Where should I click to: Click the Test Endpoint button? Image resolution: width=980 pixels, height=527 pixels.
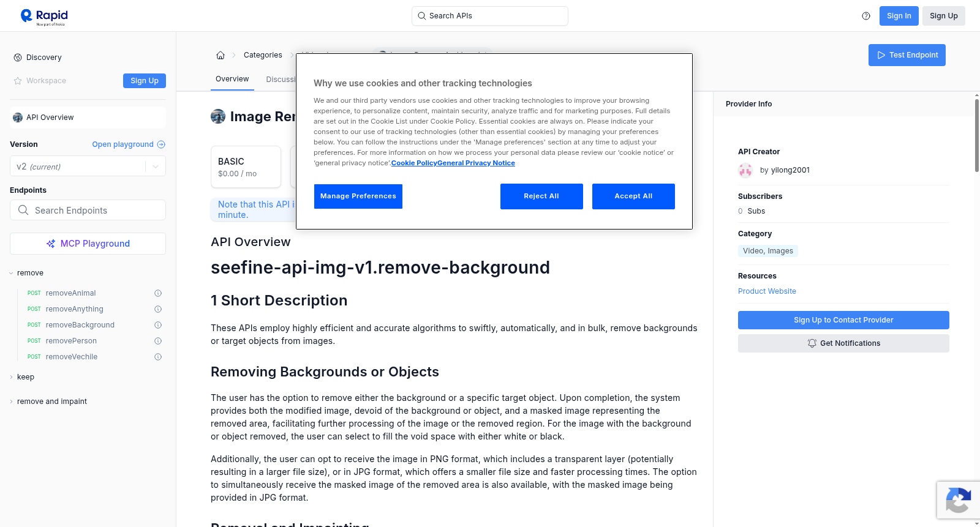907,55
